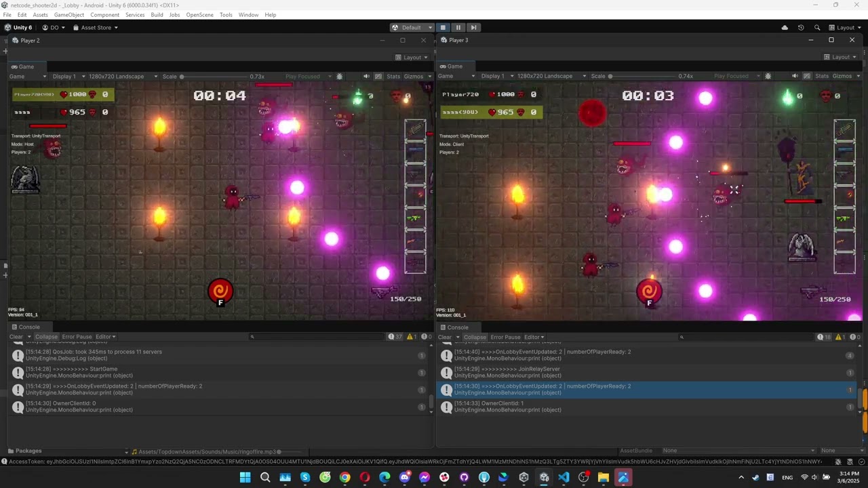868x488 pixels.
Task: Open the Window menu
Action: click(248, 15)
